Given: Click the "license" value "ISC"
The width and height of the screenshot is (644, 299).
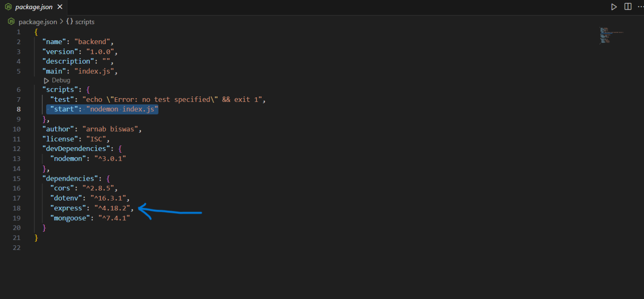Looking at the screenshot, I should (x=97, y=139).
